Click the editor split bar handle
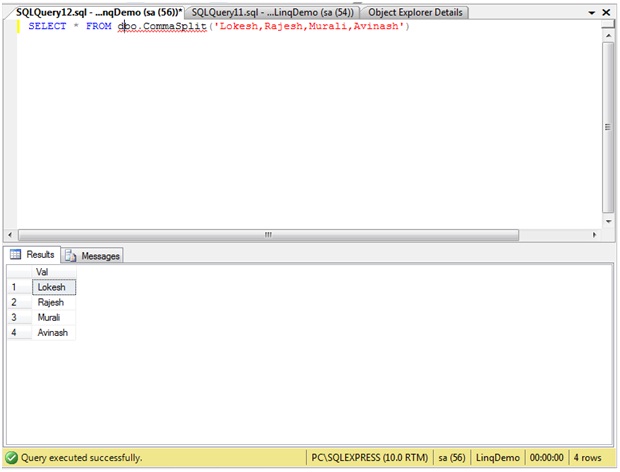The height and width of the screenshot is (472, 620). click(x=608, y=24)
